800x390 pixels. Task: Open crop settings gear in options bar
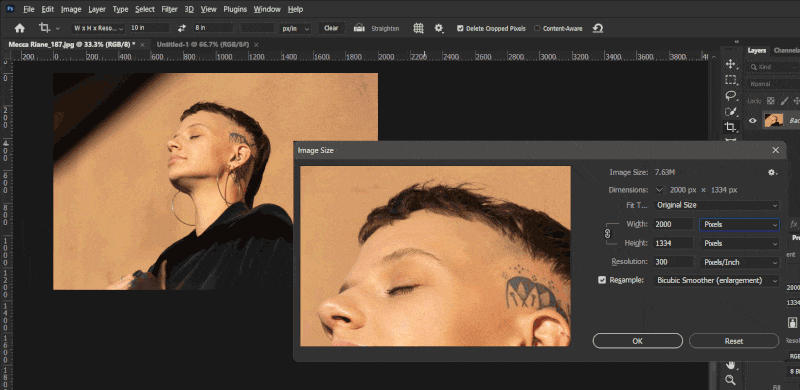coord(439,28)
